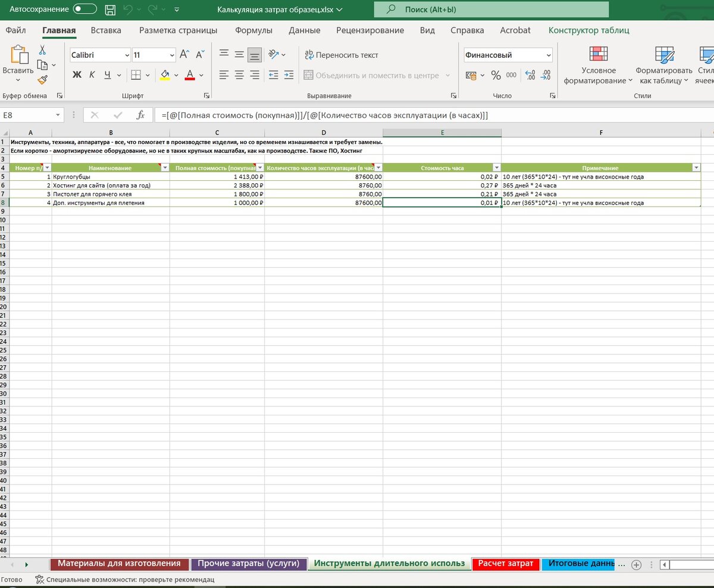
Task: Click the text orientation icon
Action: (274, 55)
